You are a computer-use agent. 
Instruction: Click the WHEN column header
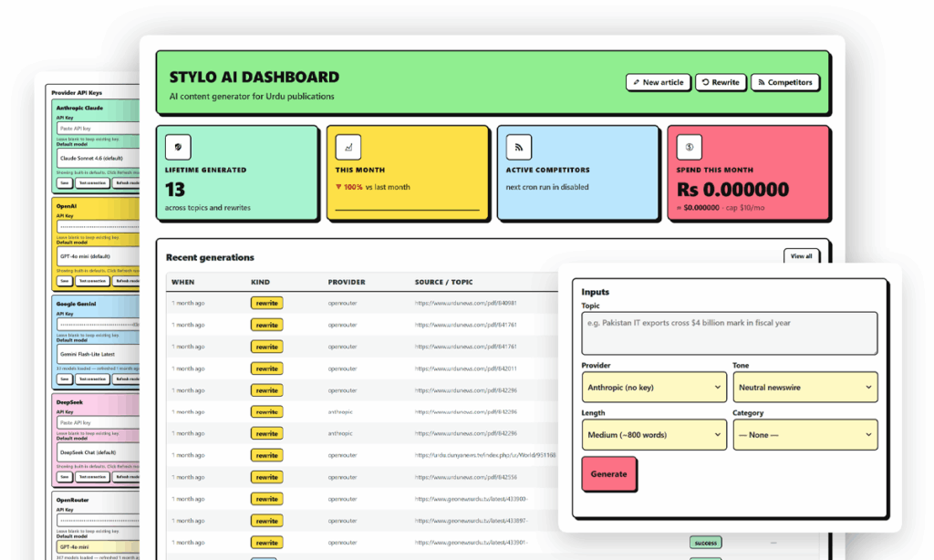182,283
